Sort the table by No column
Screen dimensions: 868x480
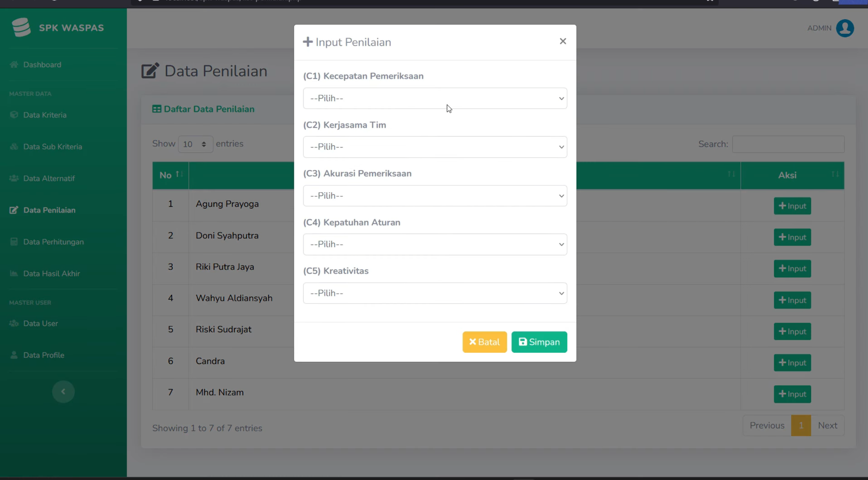click(171, 175)
